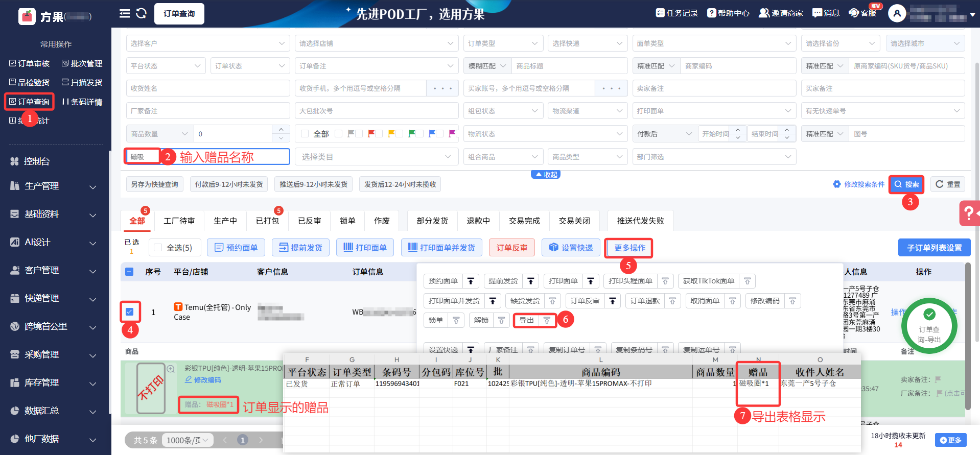Open 帮助中心 help center
The width and height of the screenshot is (980, 455).
click(728, 13)
